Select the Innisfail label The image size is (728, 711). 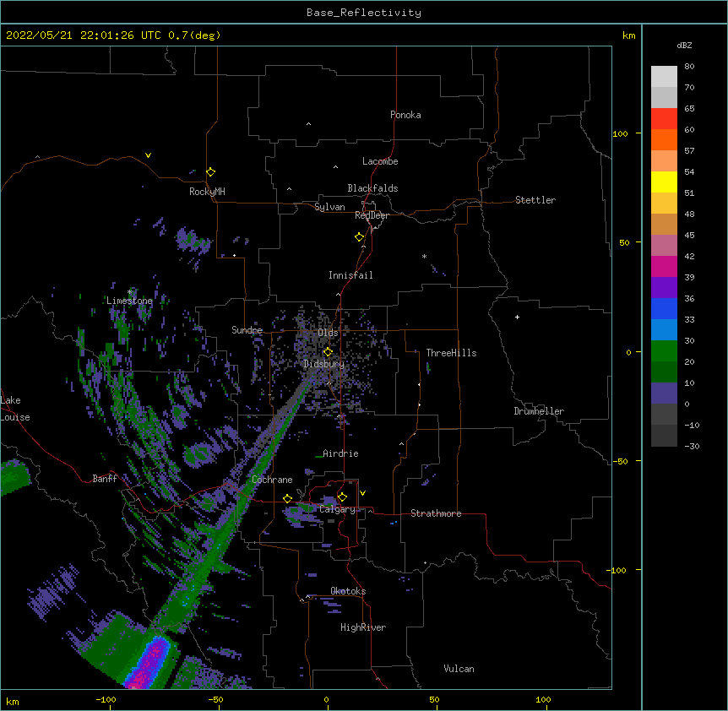[350, 275]
